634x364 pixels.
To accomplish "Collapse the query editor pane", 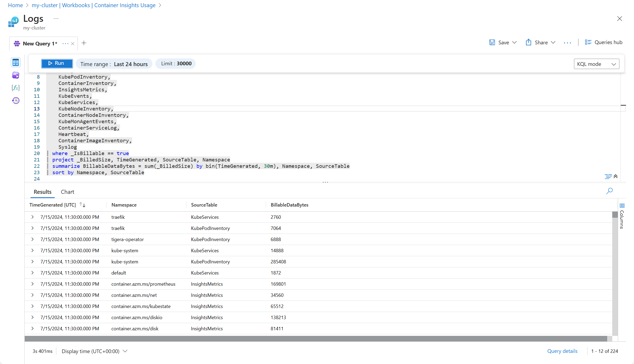I will pos(616,177).
